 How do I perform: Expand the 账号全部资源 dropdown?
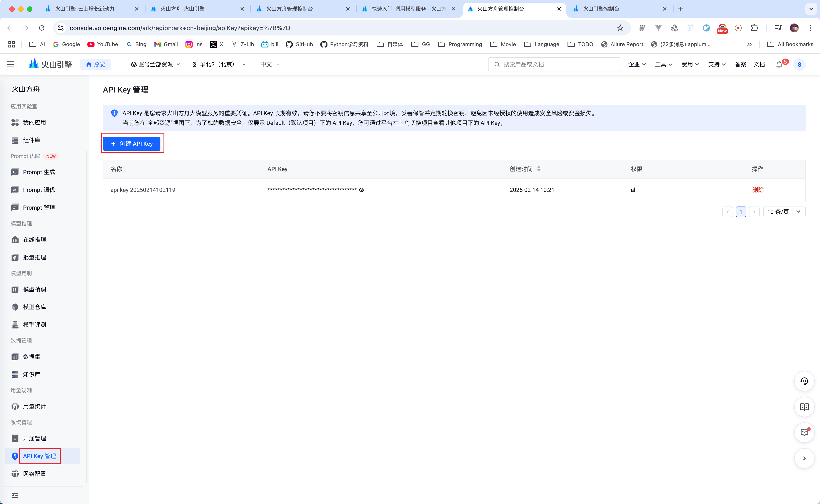pyautogui.click(x=155, y=64)
